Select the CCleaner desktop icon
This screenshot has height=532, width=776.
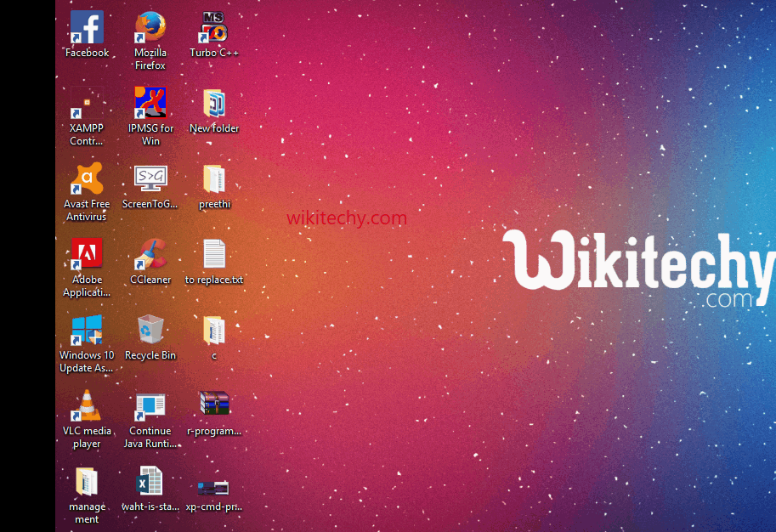pyautogui.click(x=150, y=255)
